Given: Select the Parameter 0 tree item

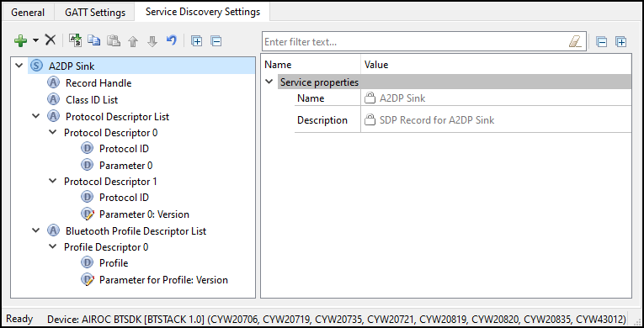Looking at the screenshot, I should point(125,166).
